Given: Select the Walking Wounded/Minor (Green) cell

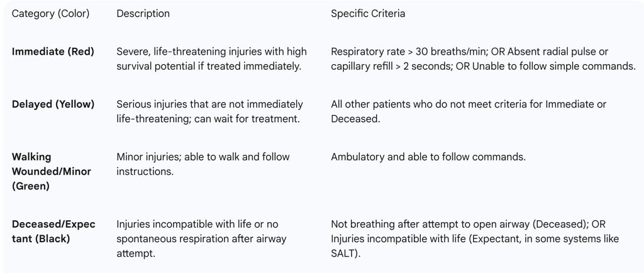Looking at the screenshot, I should (52, 171).
